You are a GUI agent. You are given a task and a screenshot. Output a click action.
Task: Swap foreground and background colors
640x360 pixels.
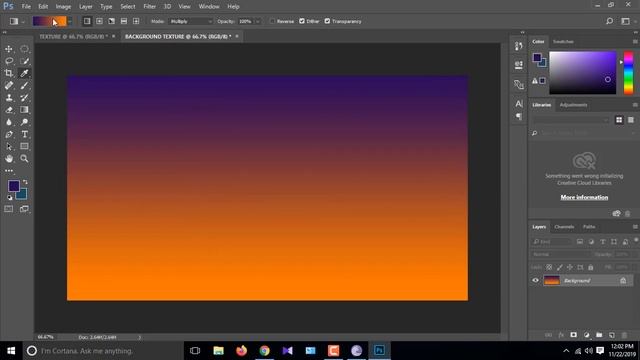(x=25, y=182)
